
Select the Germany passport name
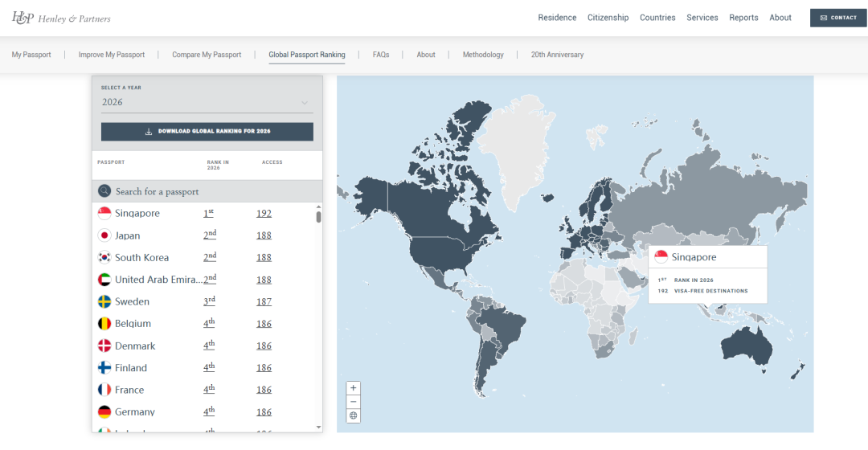click(x=134, y=412)
